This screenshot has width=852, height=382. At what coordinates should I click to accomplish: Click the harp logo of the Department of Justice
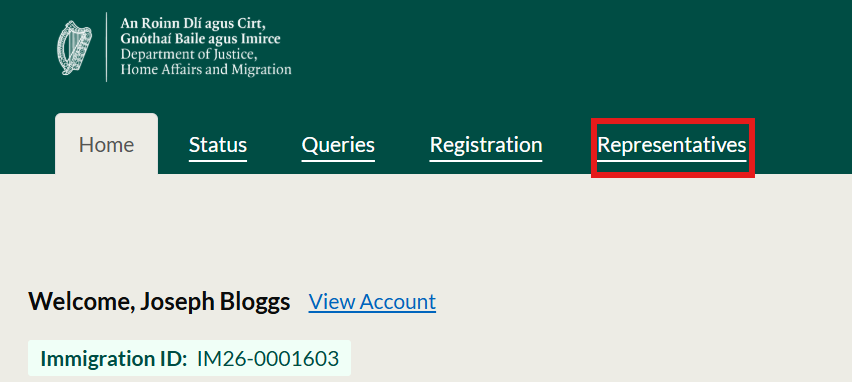coord(74,48)
